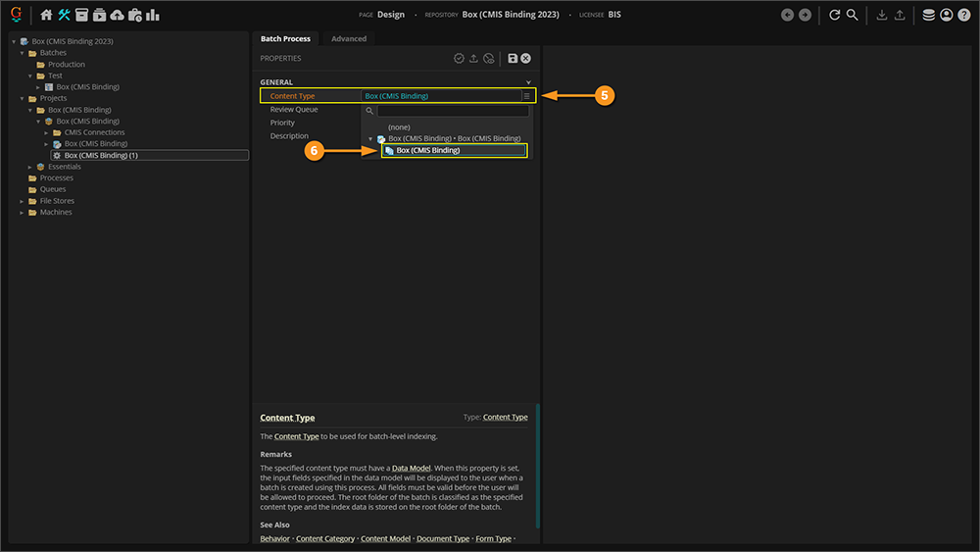Open the bar chart stats icon
Image resolution: width=980 pixels, height=552 pixels.
click(153, 15)
